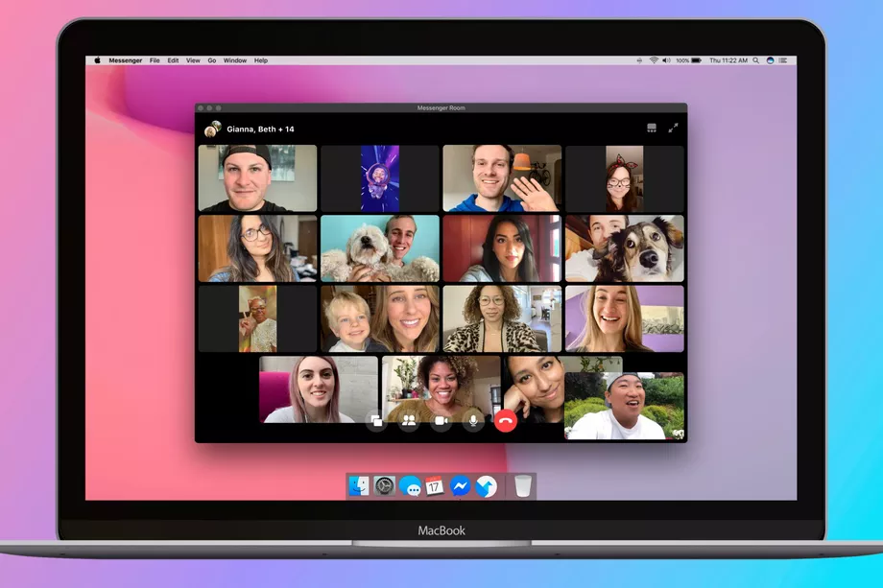Image resolution: width=883 pixels, height=588 pixels.
Task: Open the Trash in the Dock
Action: (522, 485)
